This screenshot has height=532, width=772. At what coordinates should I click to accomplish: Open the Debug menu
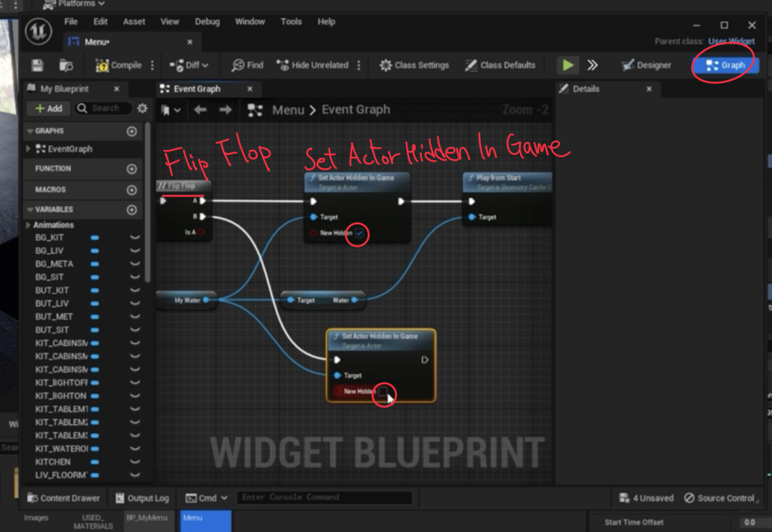[x=207, y=21]
